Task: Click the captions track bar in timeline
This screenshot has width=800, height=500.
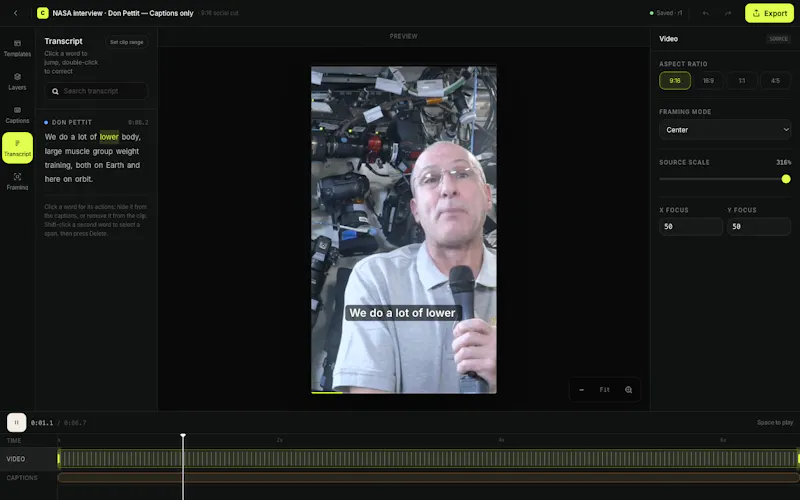Action: pos(429,478)
